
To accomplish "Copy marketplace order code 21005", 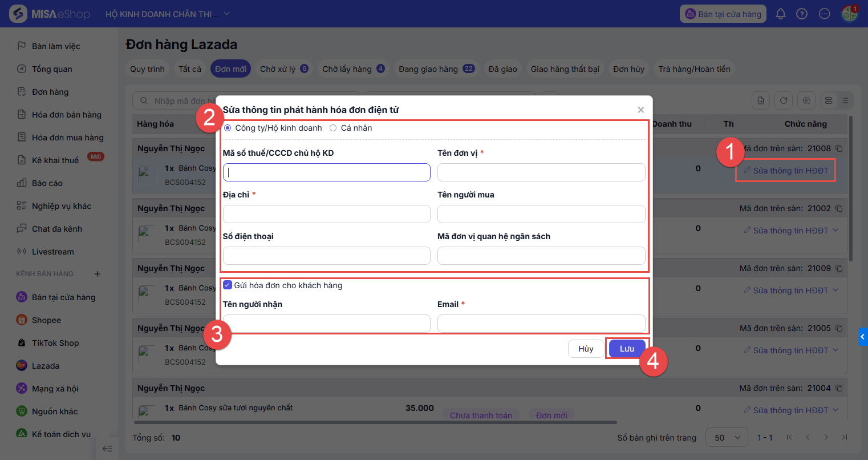I will tap(839, 328).
